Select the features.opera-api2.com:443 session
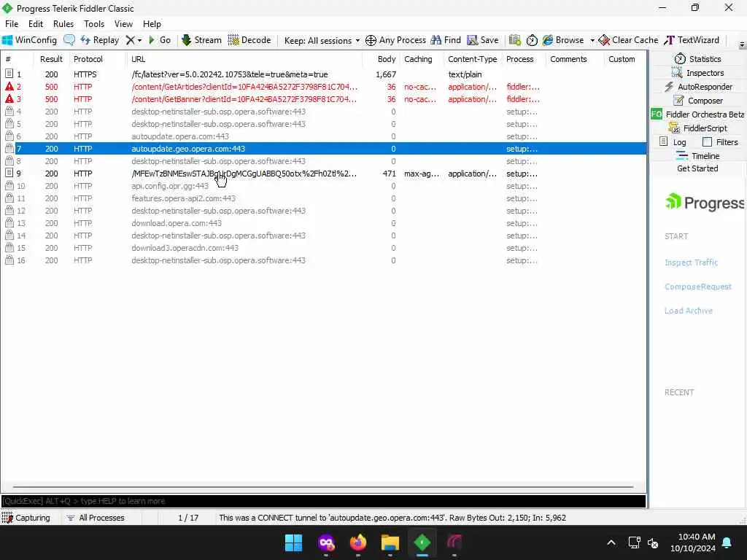 click(x=323, y=198)
